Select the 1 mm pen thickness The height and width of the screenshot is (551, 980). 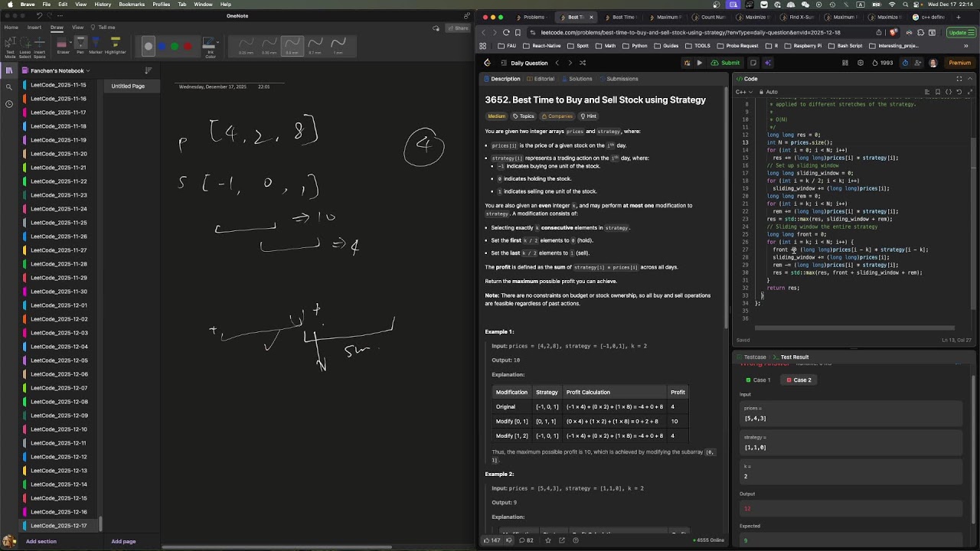click(338, 45)
